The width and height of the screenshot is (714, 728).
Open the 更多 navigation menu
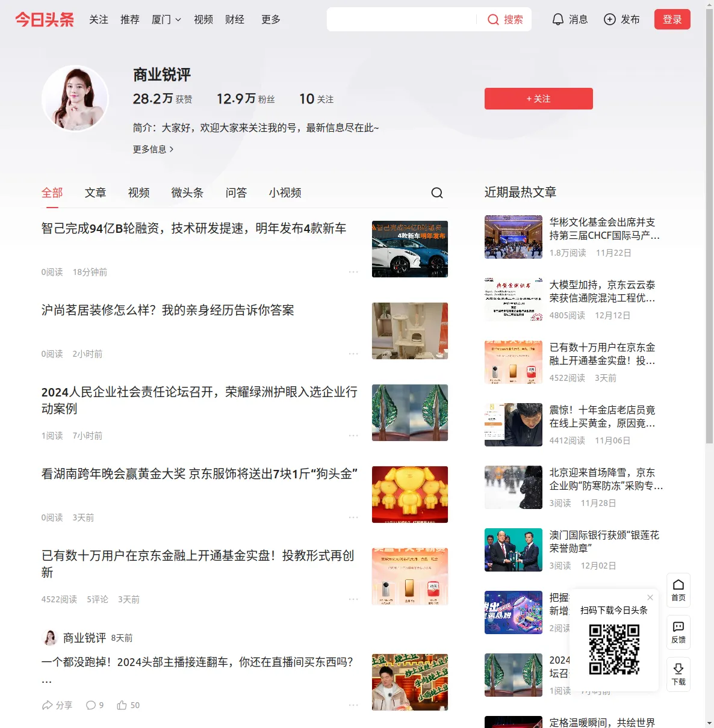tap(271, 20)
